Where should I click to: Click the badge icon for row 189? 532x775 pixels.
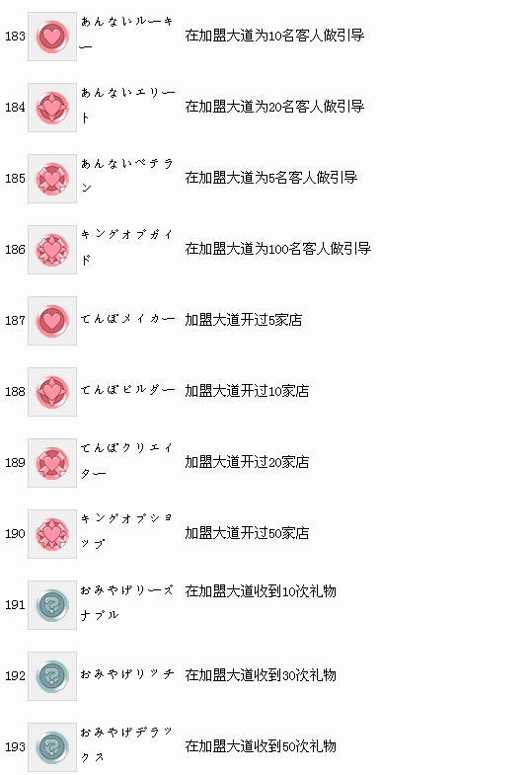pos(52,463)
